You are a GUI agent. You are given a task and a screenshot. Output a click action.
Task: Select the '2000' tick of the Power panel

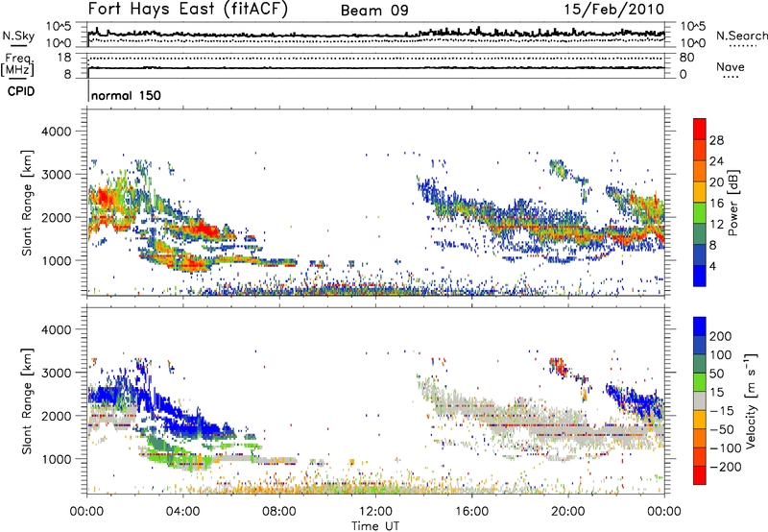[x=56, y=217]
